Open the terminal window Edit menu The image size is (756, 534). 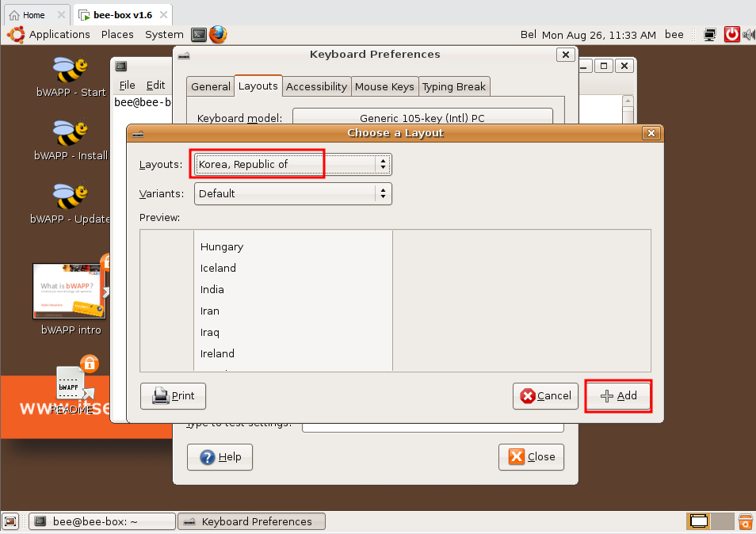(155, 86)
